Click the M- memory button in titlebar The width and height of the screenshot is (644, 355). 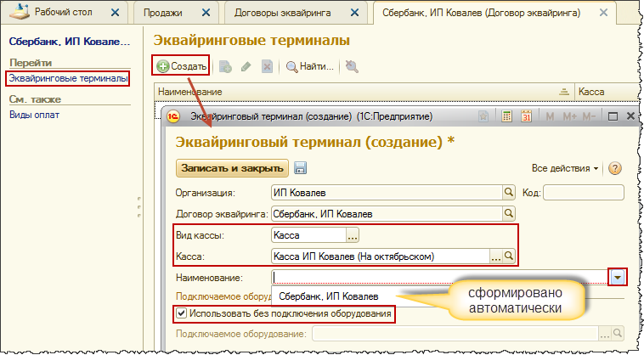click(x=589, y=116)
